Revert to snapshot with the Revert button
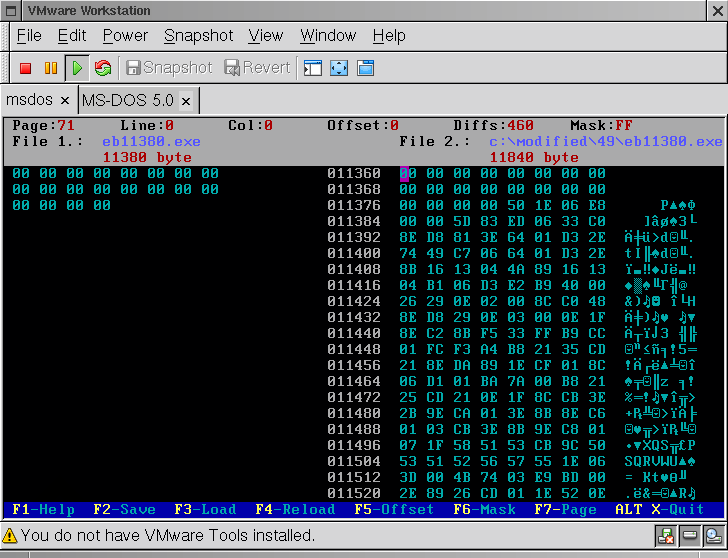This screenshot has width=728, height=558. click(x=257, y=68)
